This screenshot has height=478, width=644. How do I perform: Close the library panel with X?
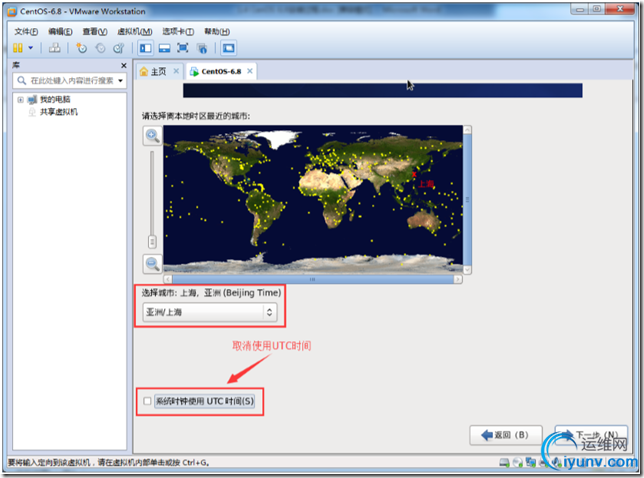[124, 65]
